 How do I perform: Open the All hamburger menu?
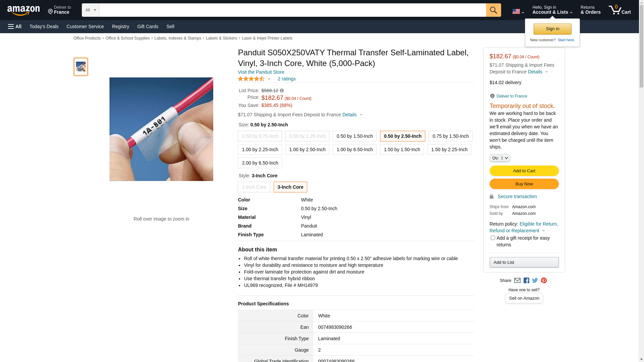pyautogui.click(x=15, y=26)
